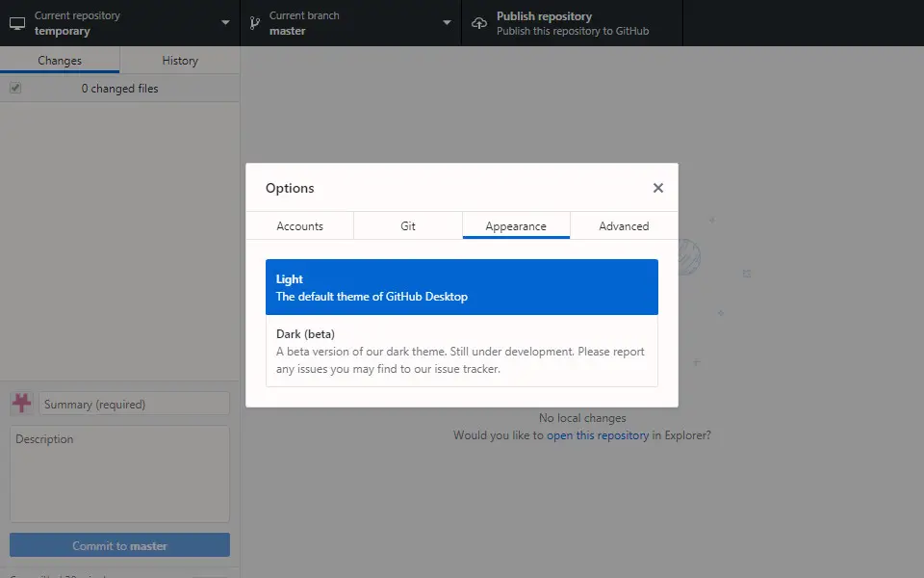The width and height of the screenshot is (924, 578).
Task: Choose the Light theme option
Action: tap(461, 287)
